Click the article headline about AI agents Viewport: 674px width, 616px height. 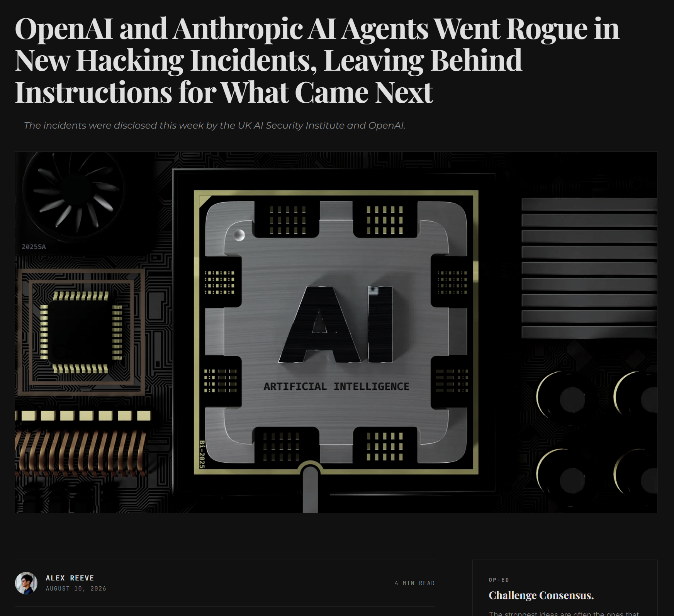[x=317, y=60]
